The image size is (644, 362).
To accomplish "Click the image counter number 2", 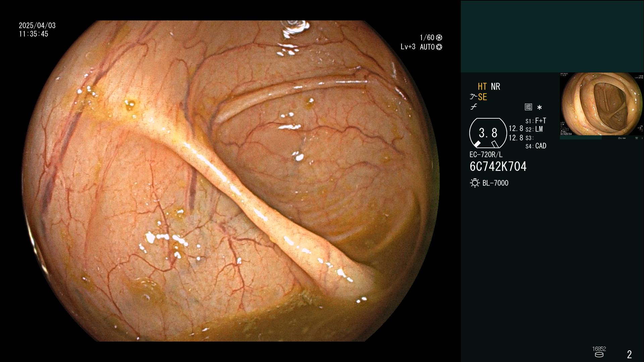I will (x=630, y=354).
